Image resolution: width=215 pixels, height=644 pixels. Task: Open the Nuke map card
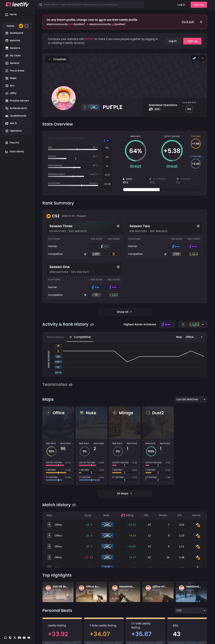(x=91, y=446)
